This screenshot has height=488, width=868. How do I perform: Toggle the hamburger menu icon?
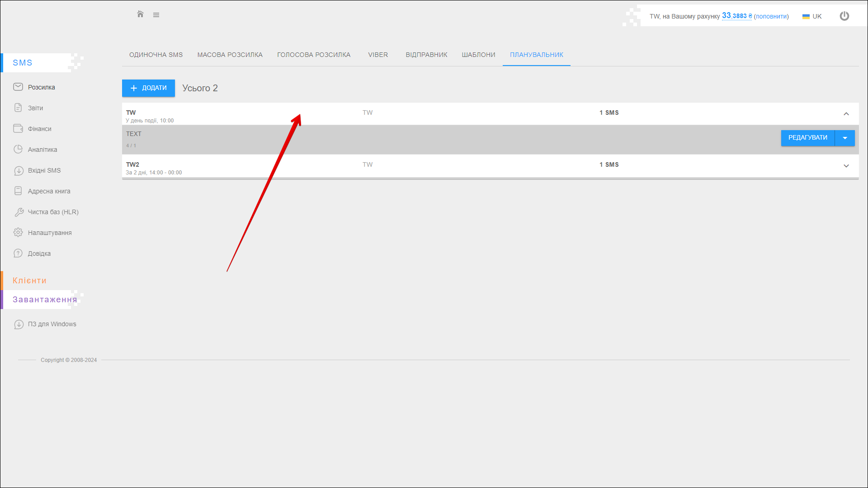click(x=156, y=15)
